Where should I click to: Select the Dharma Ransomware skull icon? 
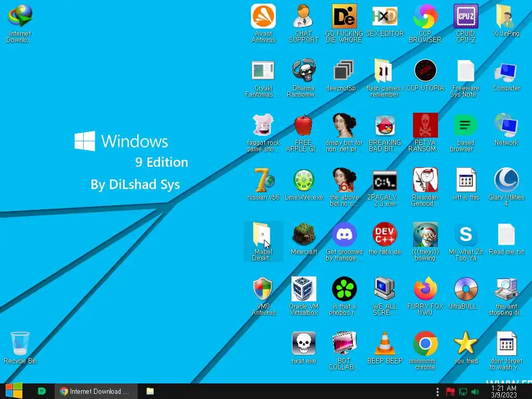pyautogui.click(x=303, y=78)
